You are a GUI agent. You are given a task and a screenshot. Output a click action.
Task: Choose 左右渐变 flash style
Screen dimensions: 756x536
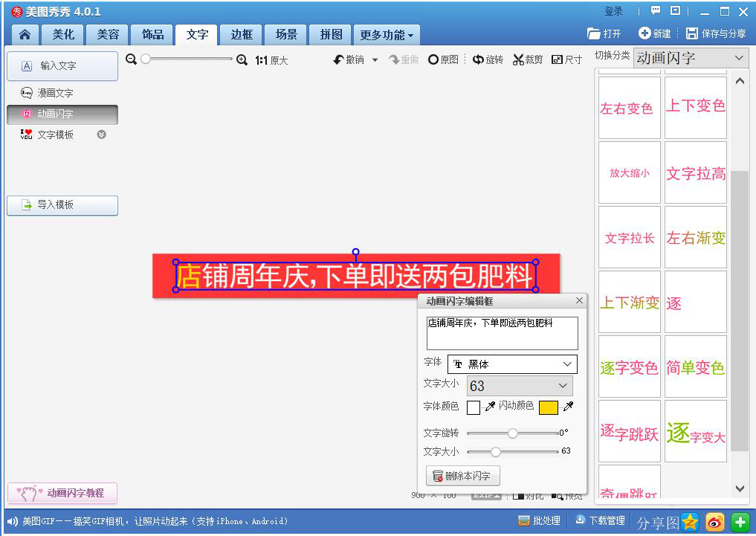coord(695,237)
